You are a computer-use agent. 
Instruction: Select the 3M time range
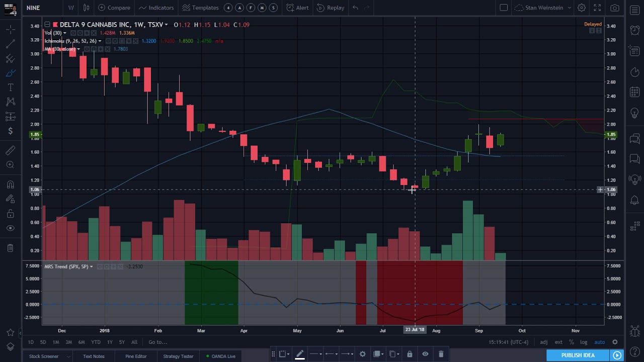pos(68,342)
